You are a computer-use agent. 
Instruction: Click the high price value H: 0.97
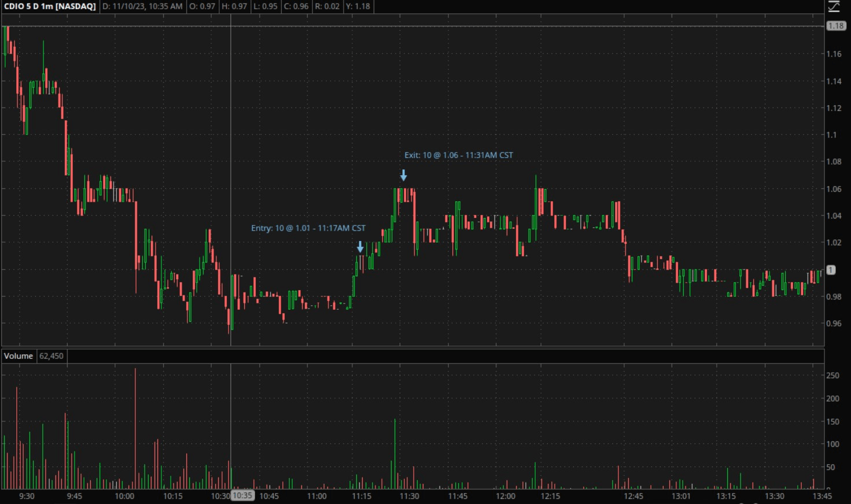click(x=234, y=6)
